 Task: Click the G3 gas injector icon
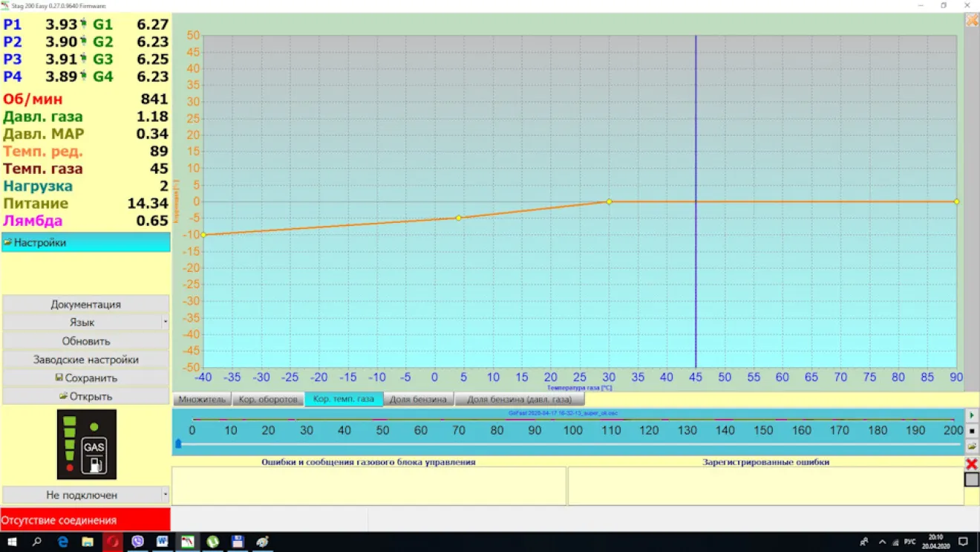coord(84,59)
